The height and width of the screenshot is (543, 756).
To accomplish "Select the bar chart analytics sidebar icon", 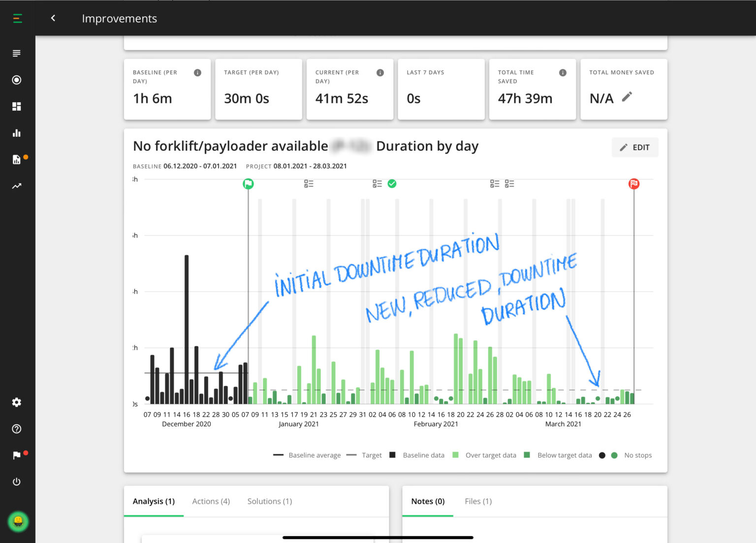I will pyautogui.click(x=17, y=133).
